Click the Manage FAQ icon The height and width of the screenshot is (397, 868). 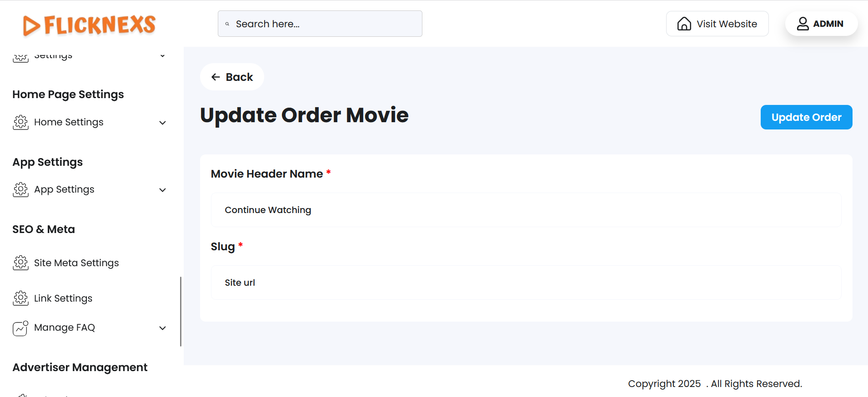(x=21, y=328)
